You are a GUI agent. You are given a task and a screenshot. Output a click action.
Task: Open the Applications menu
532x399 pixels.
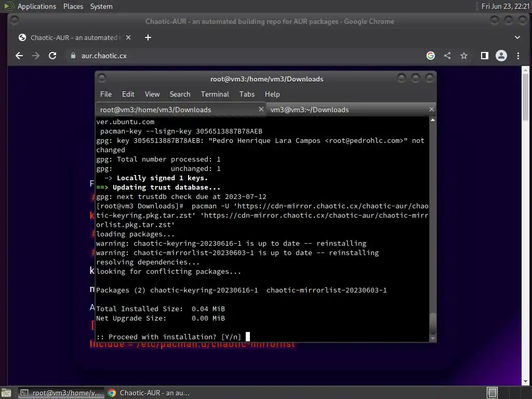(32, 6)
